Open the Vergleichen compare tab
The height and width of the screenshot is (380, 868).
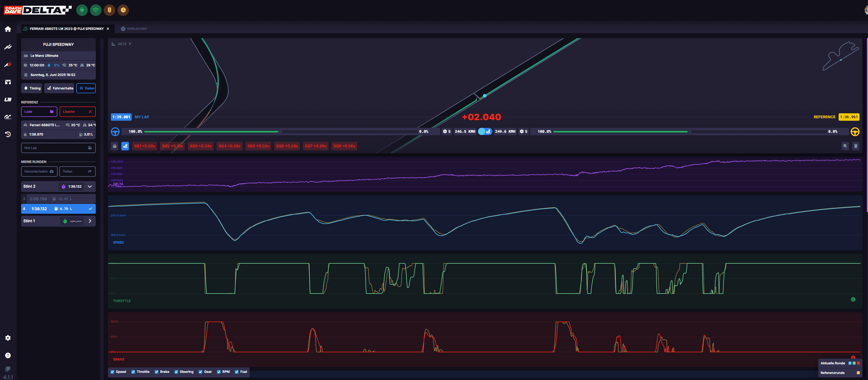click(134, 29)
